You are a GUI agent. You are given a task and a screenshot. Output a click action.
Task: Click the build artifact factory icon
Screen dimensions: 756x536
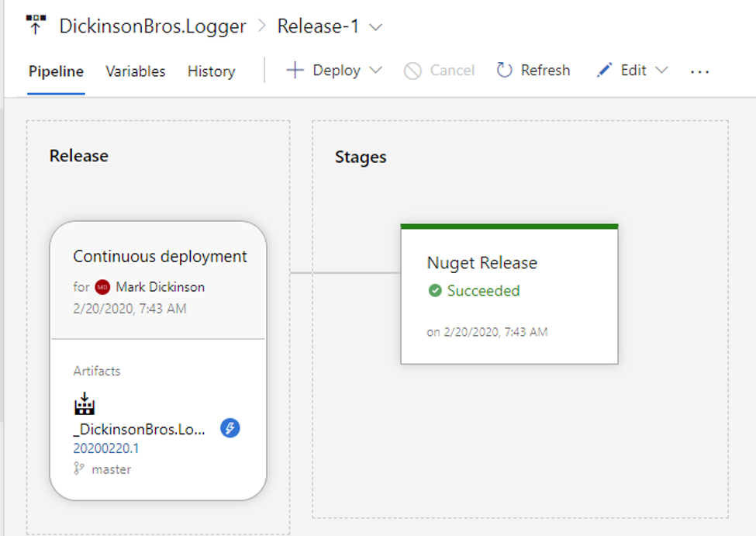(85, 404)
